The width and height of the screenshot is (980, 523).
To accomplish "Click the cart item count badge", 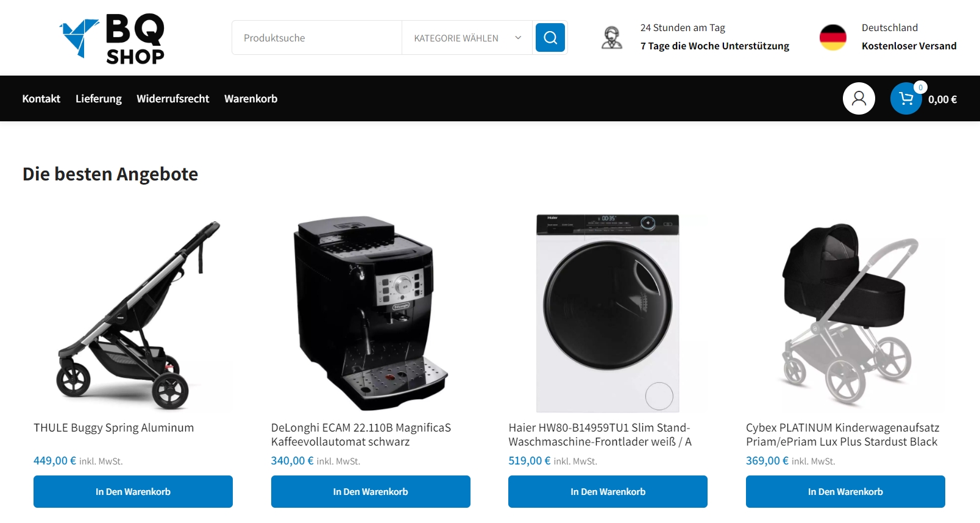I will tap(920, 87).
